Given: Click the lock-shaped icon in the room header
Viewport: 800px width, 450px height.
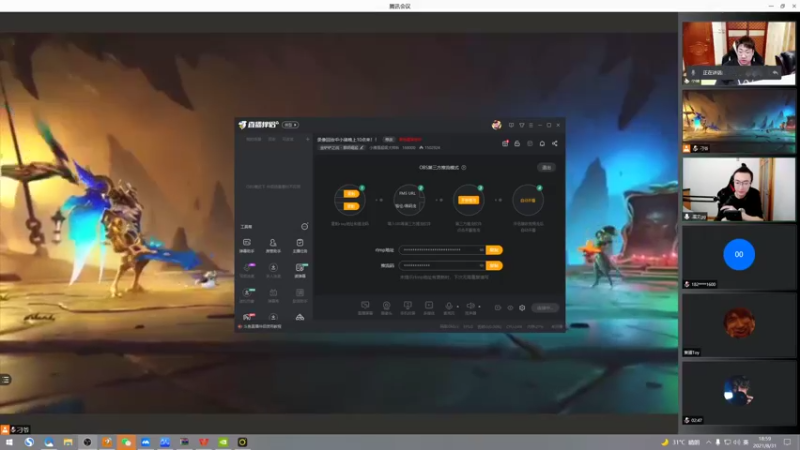Looking at the screenshot, I should (517, 143).
